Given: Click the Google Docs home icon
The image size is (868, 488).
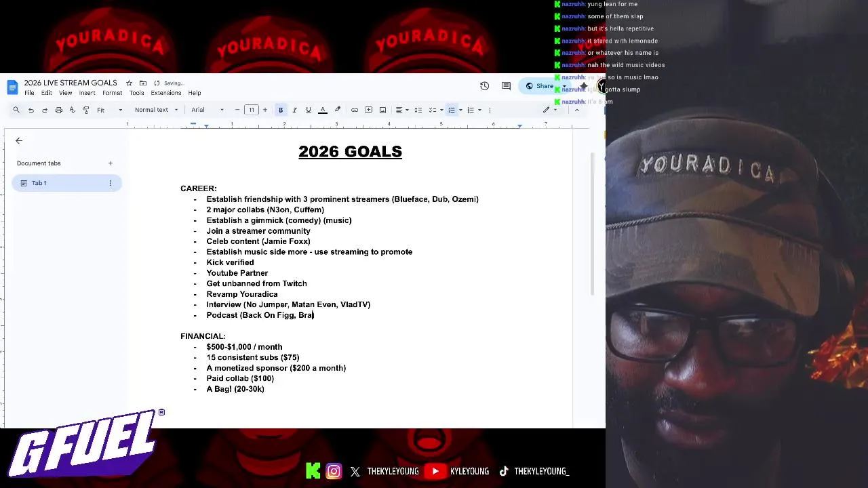Looking at the screenshot, I should click(x=12, y=87).
